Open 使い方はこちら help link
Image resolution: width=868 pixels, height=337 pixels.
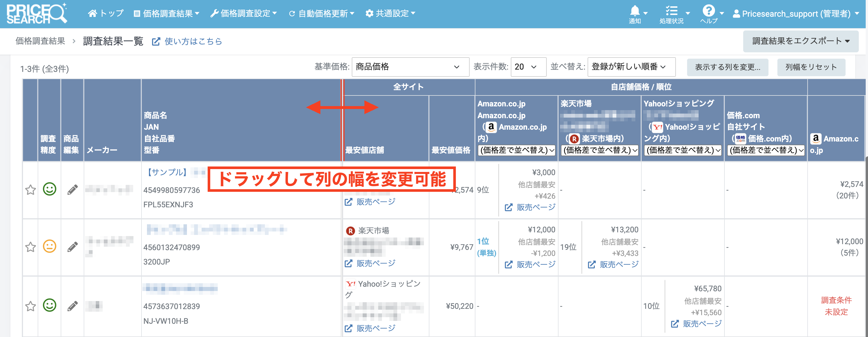pos(187,41)
